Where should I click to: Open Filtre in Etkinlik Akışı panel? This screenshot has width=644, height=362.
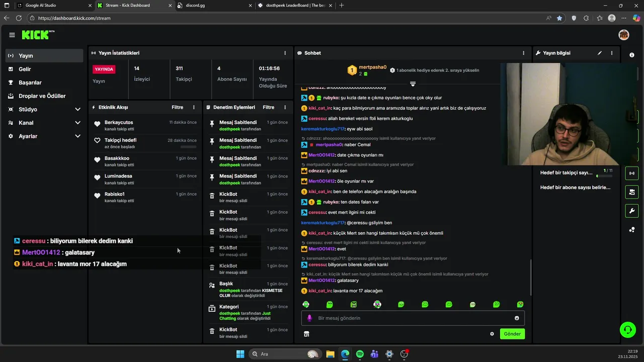tap(177, 107)
